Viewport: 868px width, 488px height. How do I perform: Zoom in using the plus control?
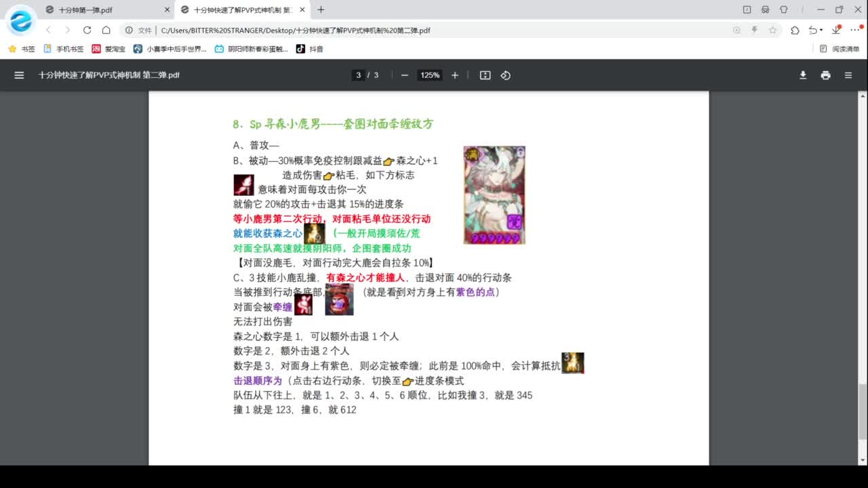coord(454,75)
